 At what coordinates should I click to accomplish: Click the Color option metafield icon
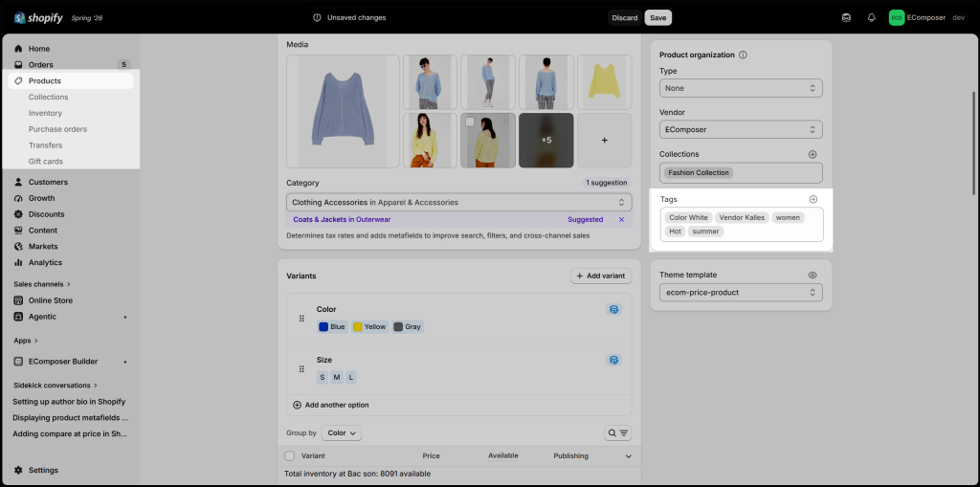coord(613,309)
